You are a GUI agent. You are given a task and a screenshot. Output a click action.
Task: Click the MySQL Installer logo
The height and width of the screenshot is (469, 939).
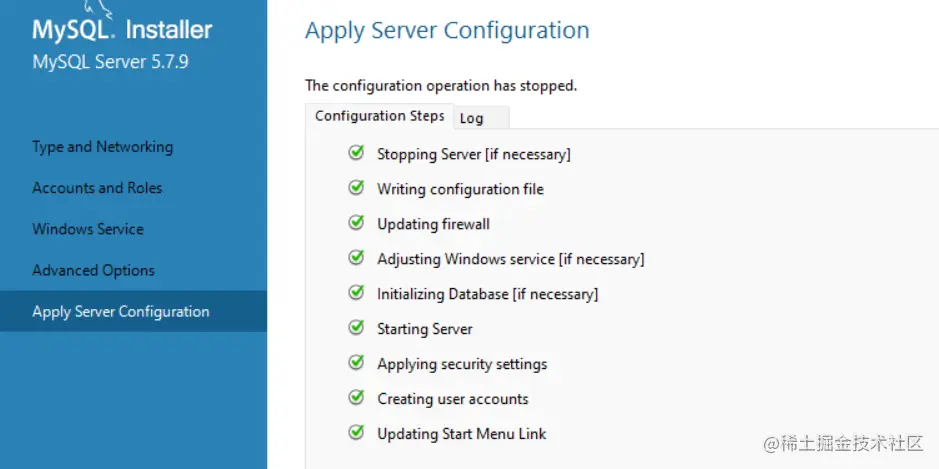click(x=122, y=24)
